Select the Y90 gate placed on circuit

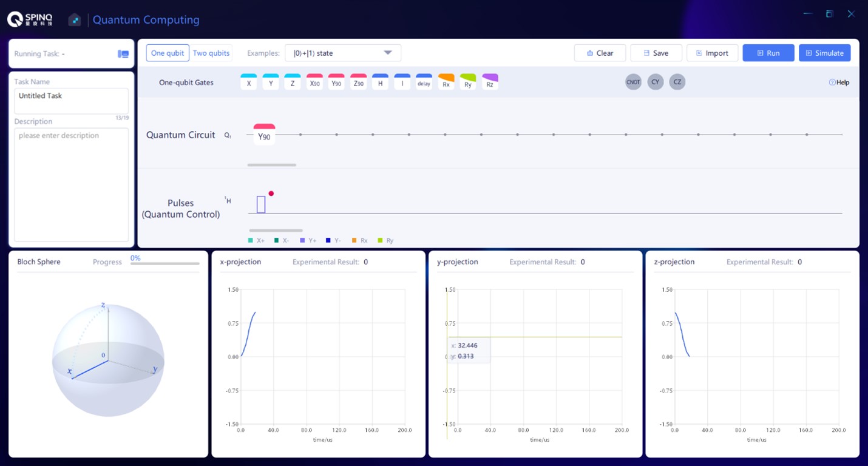click(x=264, y=135)
